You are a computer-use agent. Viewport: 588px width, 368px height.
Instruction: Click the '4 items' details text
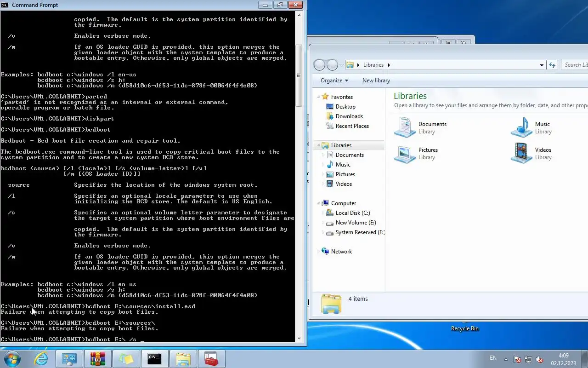pyautogui.click(x=358, y=299)
